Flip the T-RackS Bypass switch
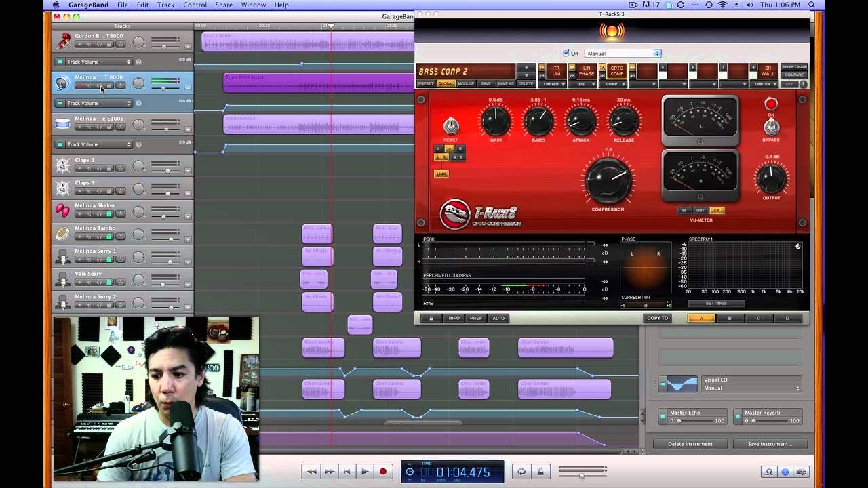Viewport: 868px width, 488px height. pos(770,126)
